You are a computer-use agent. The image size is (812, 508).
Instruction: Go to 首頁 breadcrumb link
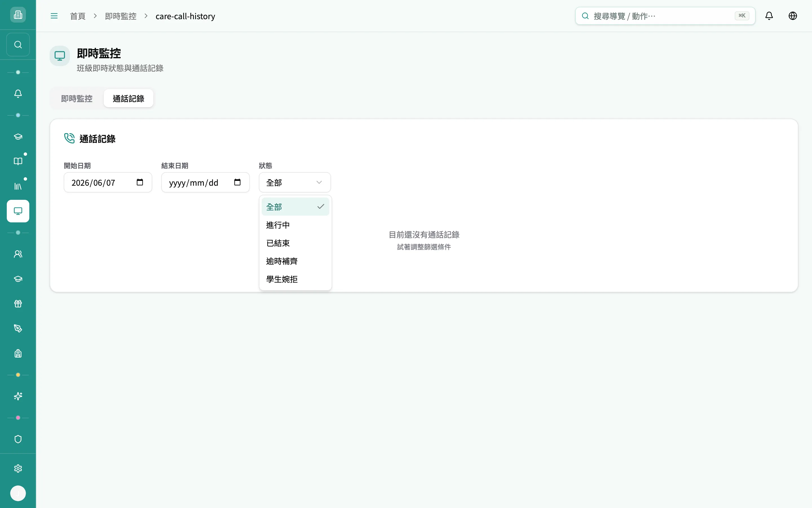pyautogui.click(x=78, y=16)
